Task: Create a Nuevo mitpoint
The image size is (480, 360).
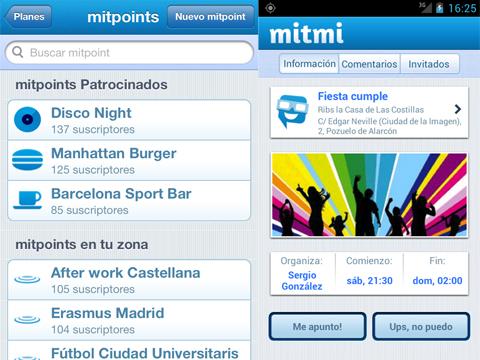Action: (210, 17)
